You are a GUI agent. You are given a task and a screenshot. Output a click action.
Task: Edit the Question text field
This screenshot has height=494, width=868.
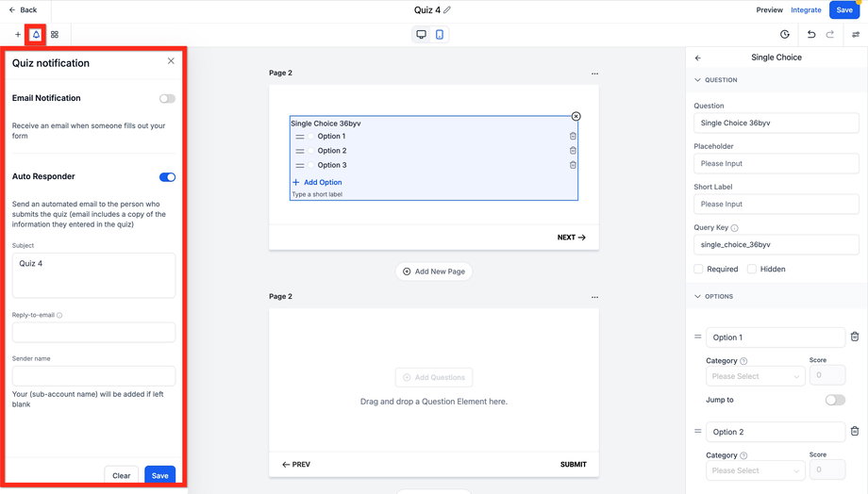click(776, 123)
